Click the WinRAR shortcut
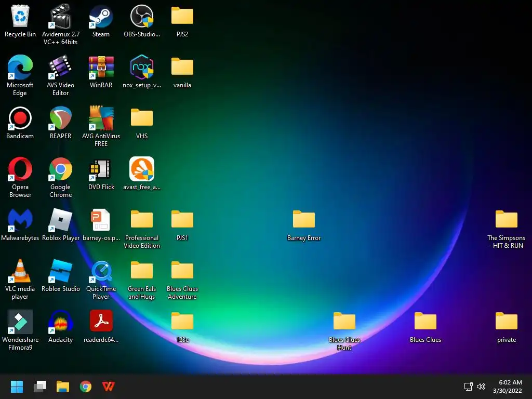532x399 pixels. (x=101, y=67)
